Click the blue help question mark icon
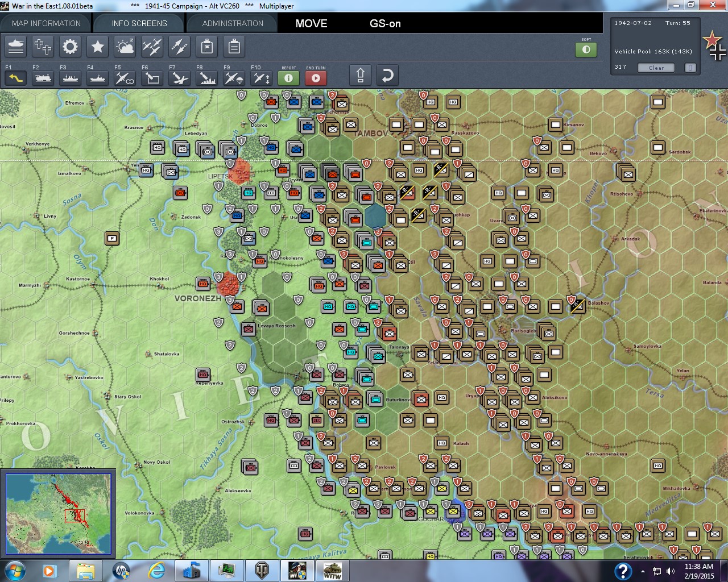Image resolution: width=728 pixels, height=582 pixels. click(623, 571)
